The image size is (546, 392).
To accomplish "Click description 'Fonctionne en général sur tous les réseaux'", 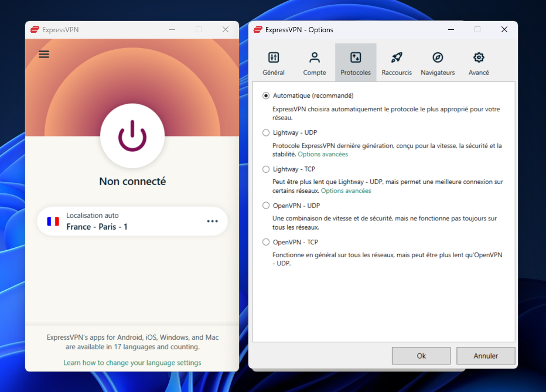I will (387, 259).
